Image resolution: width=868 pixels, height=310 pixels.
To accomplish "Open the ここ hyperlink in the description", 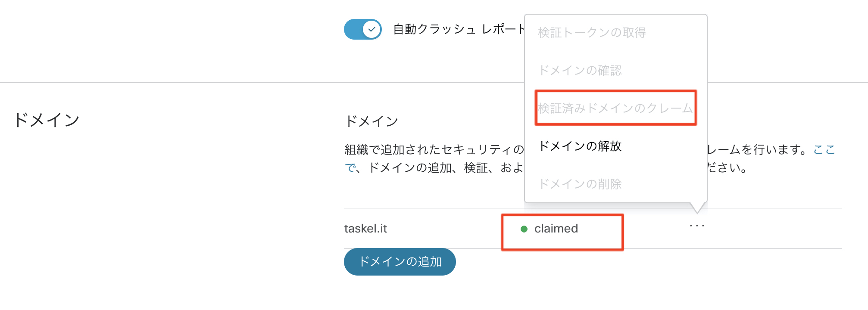I will pyautogui.click(x=824, y=149).
